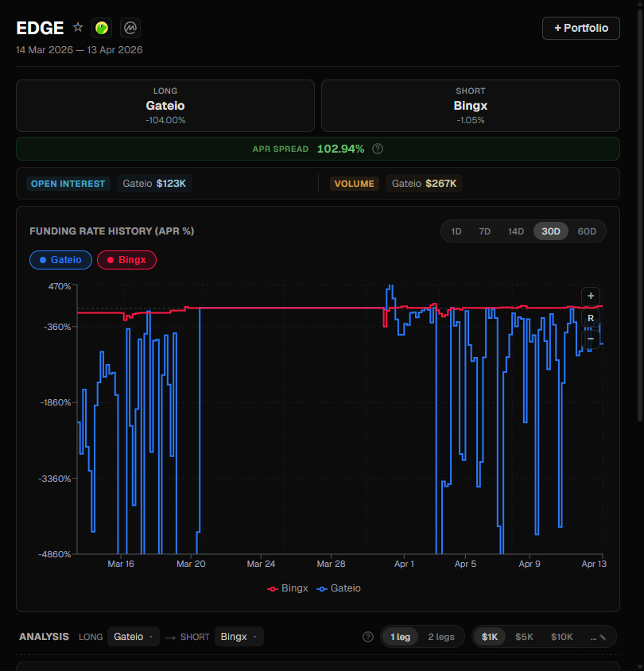Viewport: 644px width, 671px height.
Task: Open the SHORT exchange Bingx dropdown
Action: pos(239,636)
